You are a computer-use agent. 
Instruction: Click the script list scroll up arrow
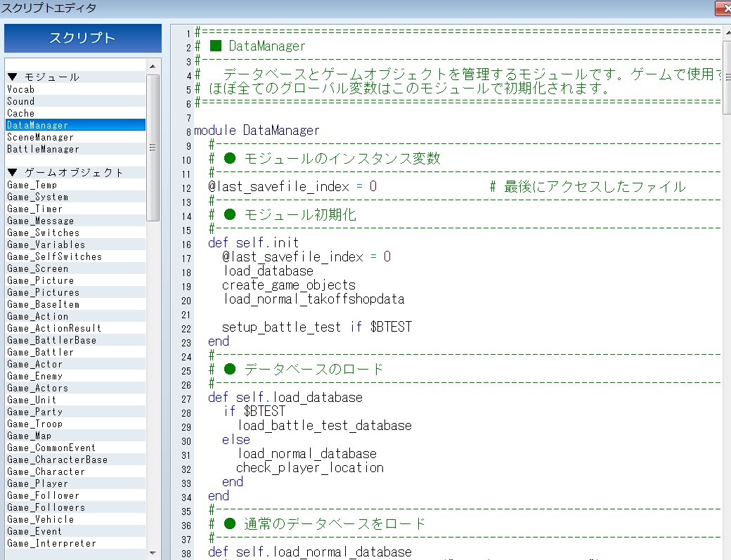[x=153, y=67]
